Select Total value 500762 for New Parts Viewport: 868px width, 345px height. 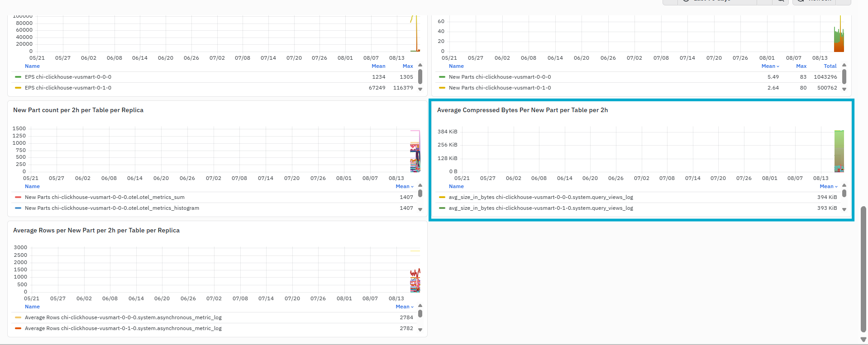[x=827, y=88]
